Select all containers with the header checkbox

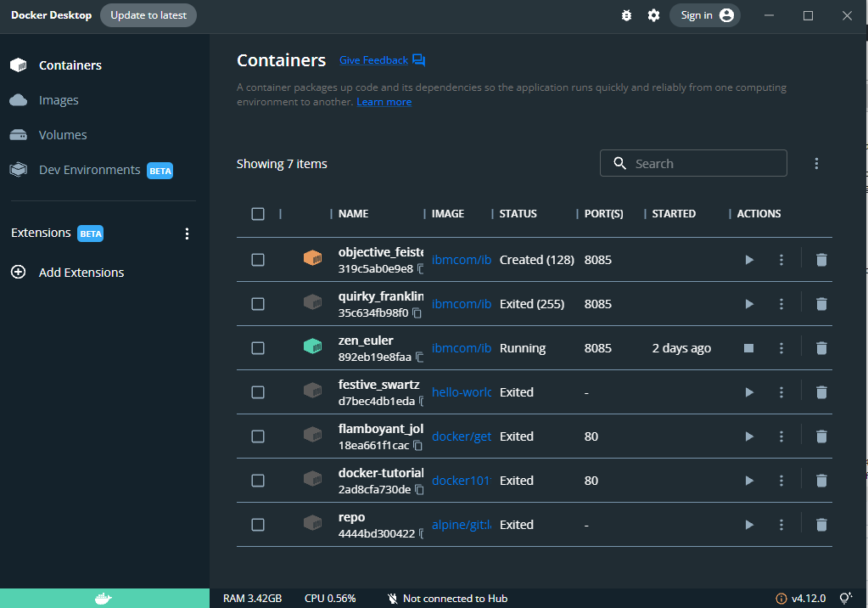click(258, 213)
